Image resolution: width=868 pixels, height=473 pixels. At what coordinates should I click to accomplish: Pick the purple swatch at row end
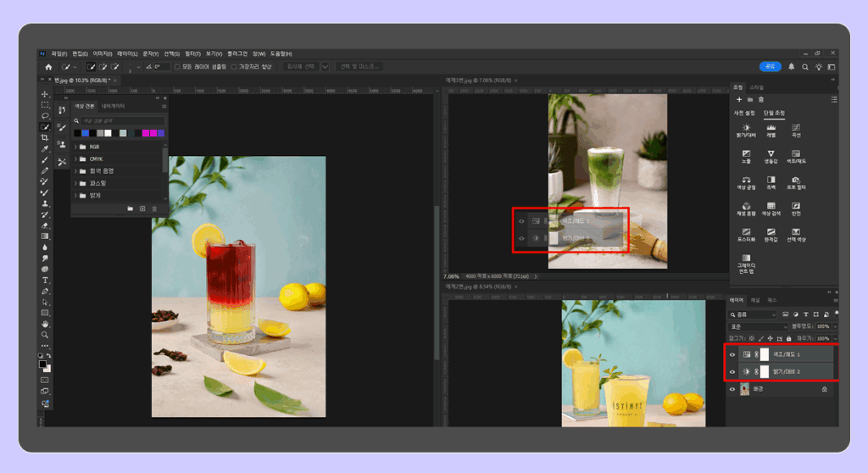pyautogui.click(x=161, y=133)
